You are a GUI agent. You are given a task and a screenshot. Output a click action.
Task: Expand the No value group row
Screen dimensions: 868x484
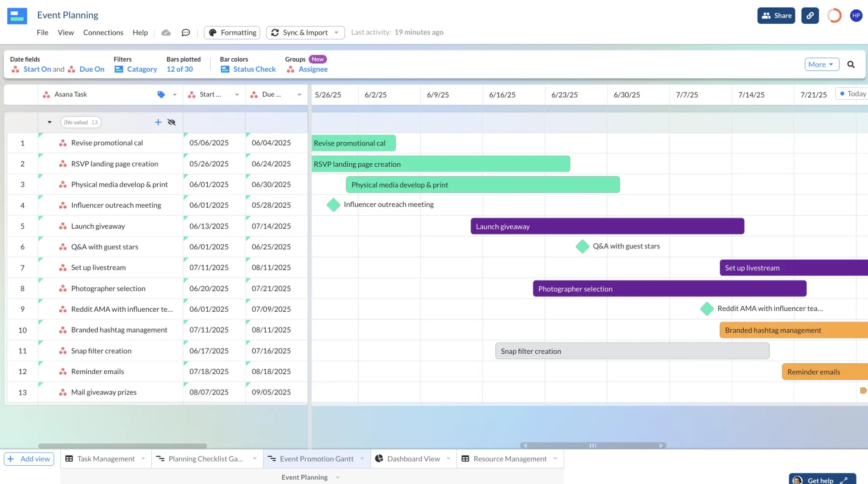[49, 122]
